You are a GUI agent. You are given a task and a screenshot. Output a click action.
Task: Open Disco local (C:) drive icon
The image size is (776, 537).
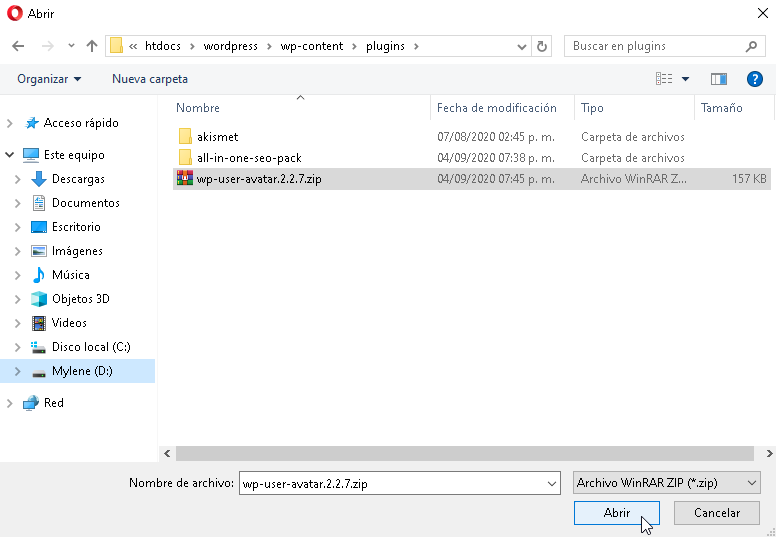(x=39, y=347)
